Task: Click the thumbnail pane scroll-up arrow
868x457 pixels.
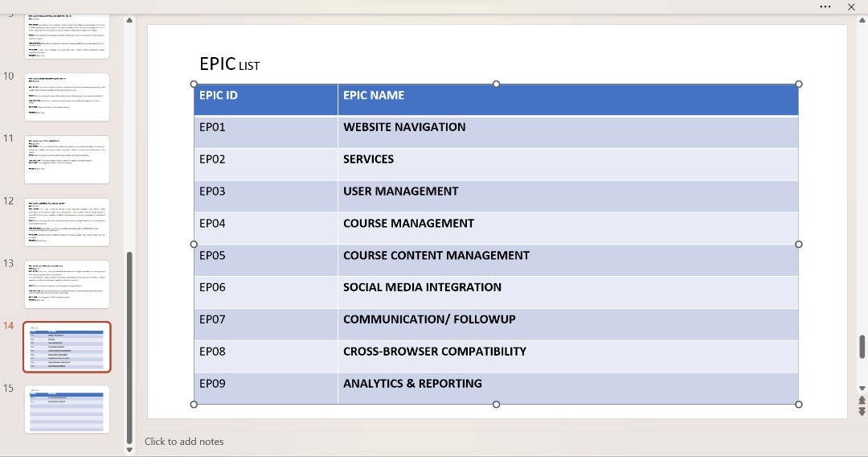Action: coord(129,21)
